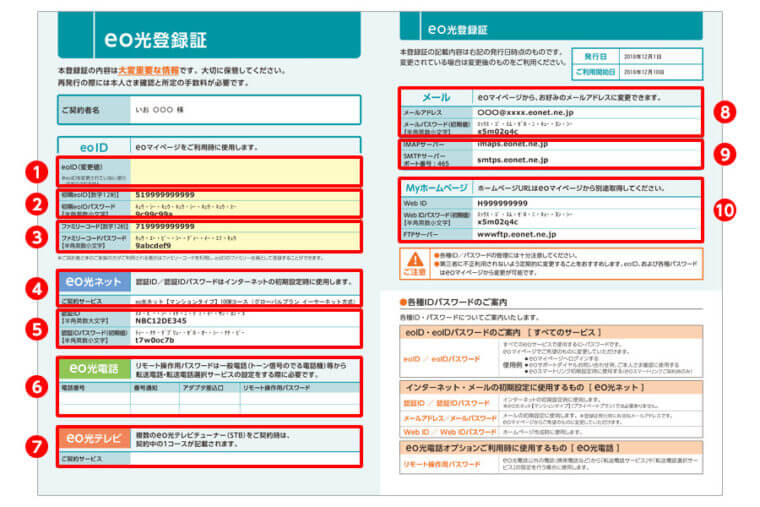Select the date value beside 発行日

click(643, 56)
